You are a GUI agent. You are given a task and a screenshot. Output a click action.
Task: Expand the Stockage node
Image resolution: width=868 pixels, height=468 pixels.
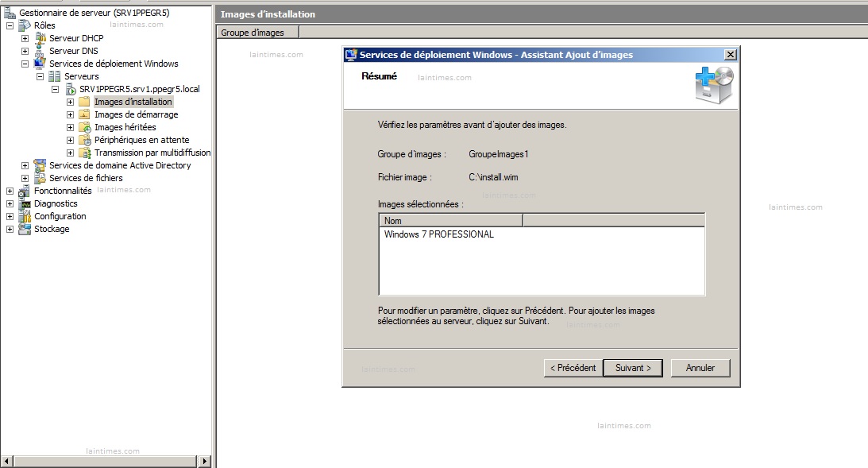(10, 230)
